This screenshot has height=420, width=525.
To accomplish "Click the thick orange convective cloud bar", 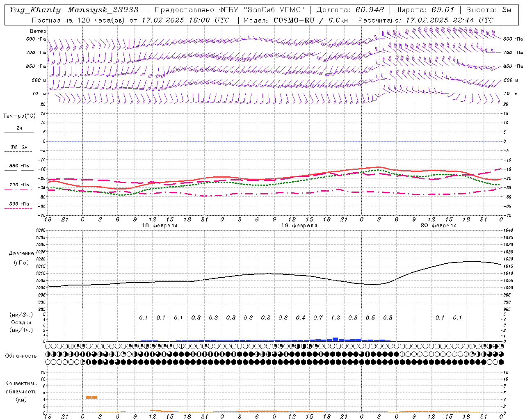I will pyautogui.click(x=91, y=397).
